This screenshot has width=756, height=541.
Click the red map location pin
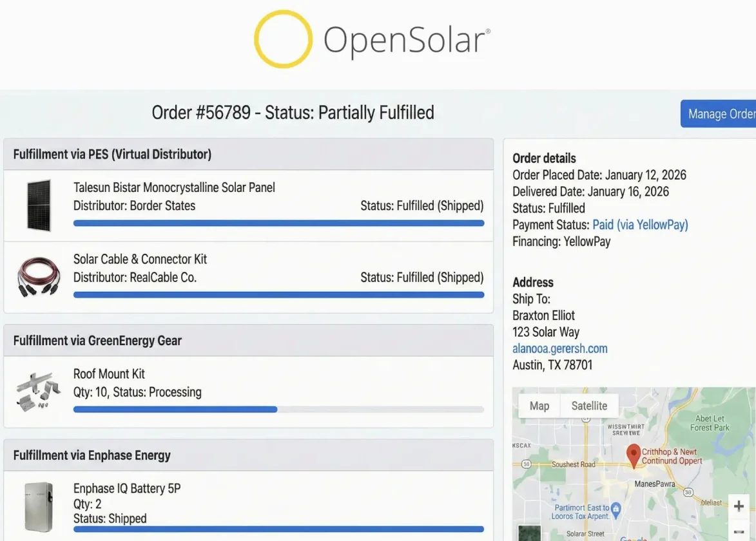pos(634,455)
